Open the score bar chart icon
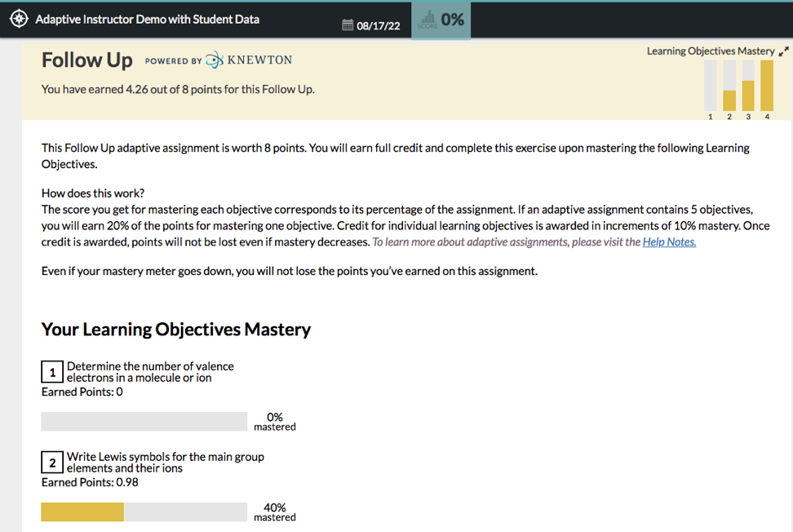Screen dimensions: 793x532 [428, 20]
